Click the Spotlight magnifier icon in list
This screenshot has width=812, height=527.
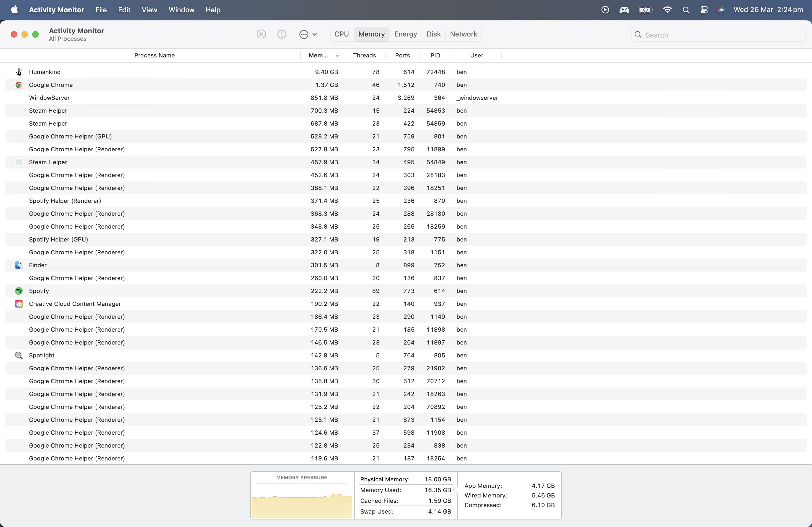19,355
